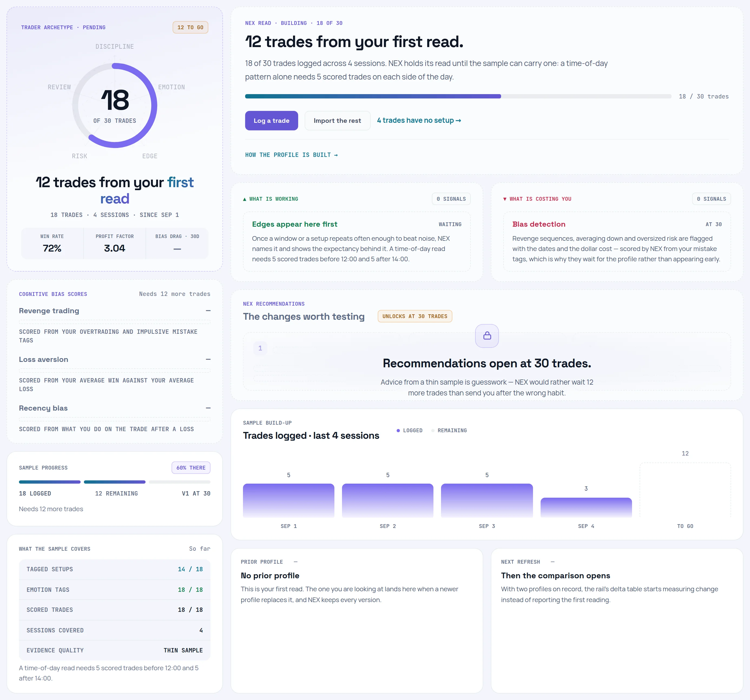Image resolution: width=750 pixels, height=700 pixels.
Task: Click the Log a trade button
Action: pyautogui.click(x=271, y=121)
